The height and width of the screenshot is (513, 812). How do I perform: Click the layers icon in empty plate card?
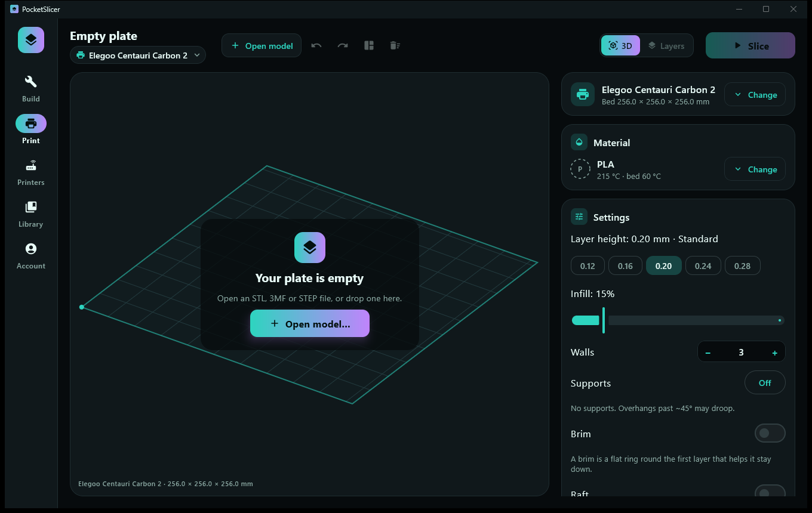click(x=310, y=248)
